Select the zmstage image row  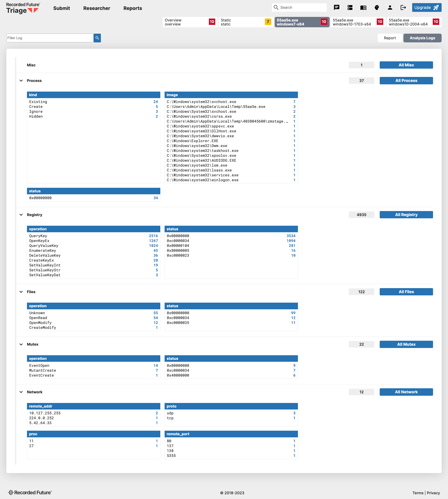[231, 121]
